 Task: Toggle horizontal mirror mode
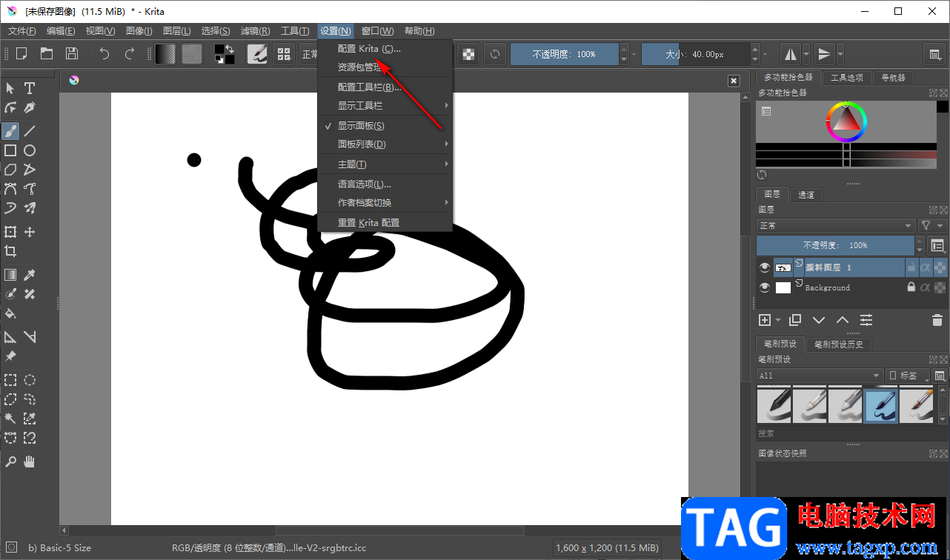[x=790, y=54]
